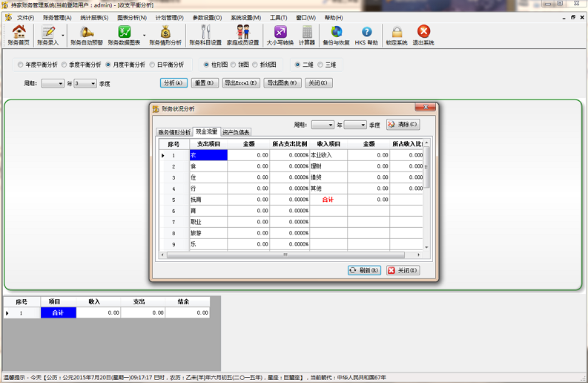The width and height of the screenshot is (588, 383).
Task: Click the red 合计 income total cell
Action: pos(328,200)
